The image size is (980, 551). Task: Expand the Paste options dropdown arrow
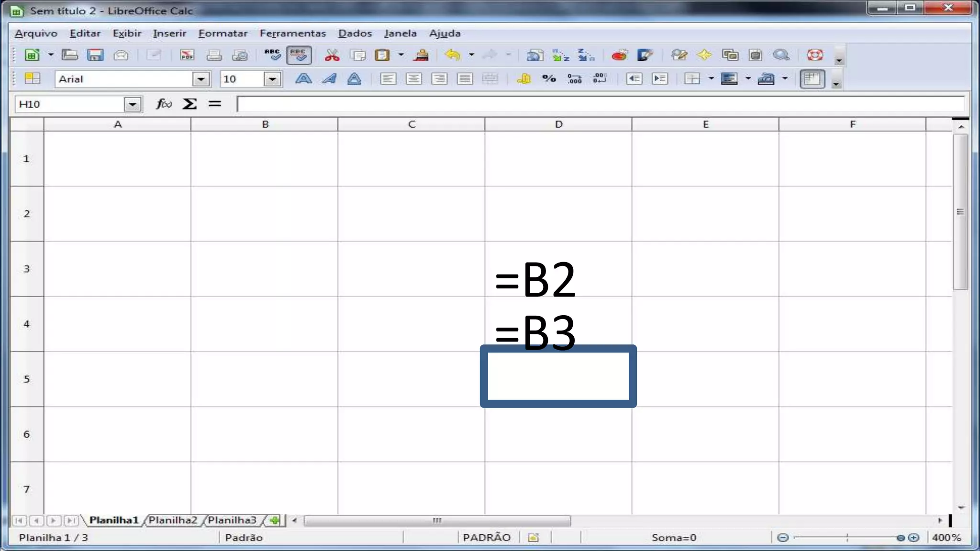401,55
